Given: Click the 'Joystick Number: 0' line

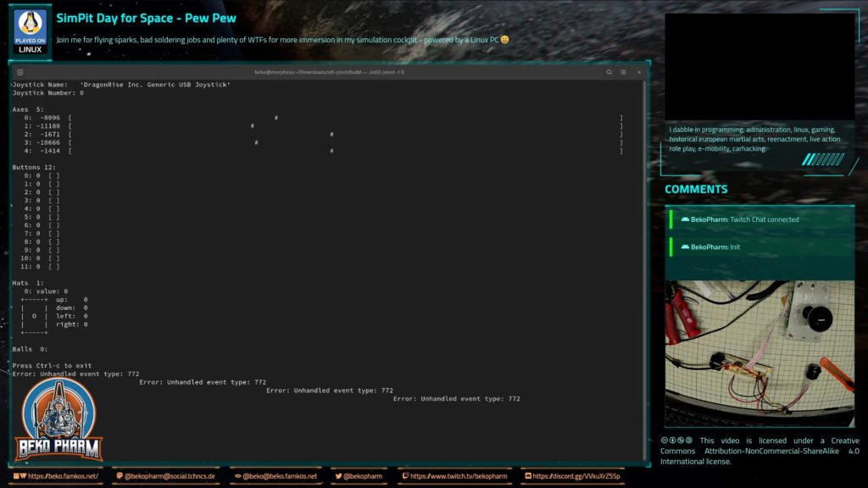Looking at the screenshot, I should tap(48, 93).
